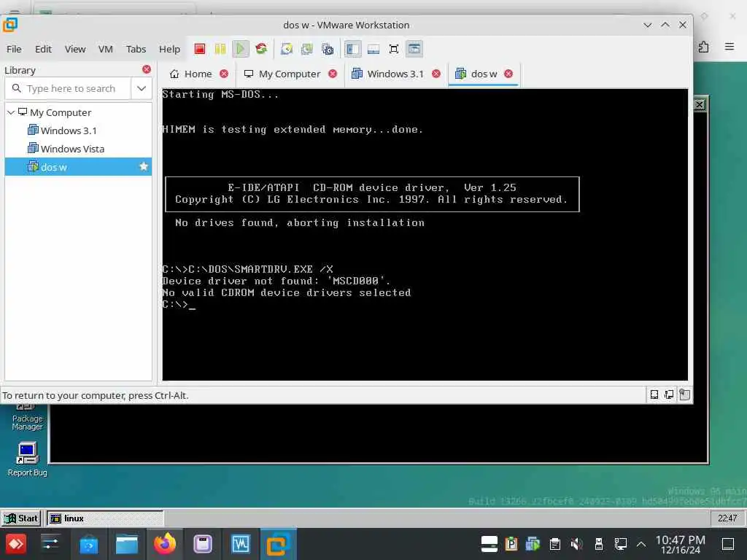This screenshot has width=747, height=560.
Task: Open the library search dropdown arrow
Action: point(142,88)
